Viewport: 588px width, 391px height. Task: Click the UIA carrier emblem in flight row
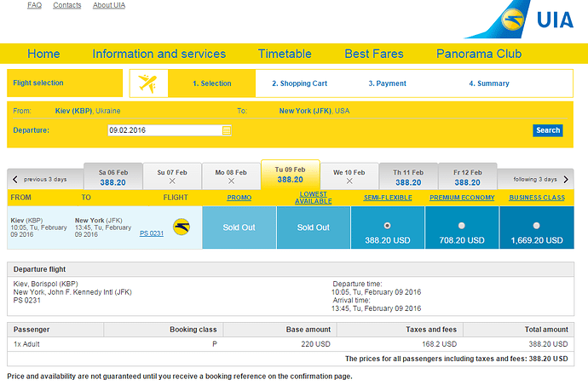click(x=182, y=227)
